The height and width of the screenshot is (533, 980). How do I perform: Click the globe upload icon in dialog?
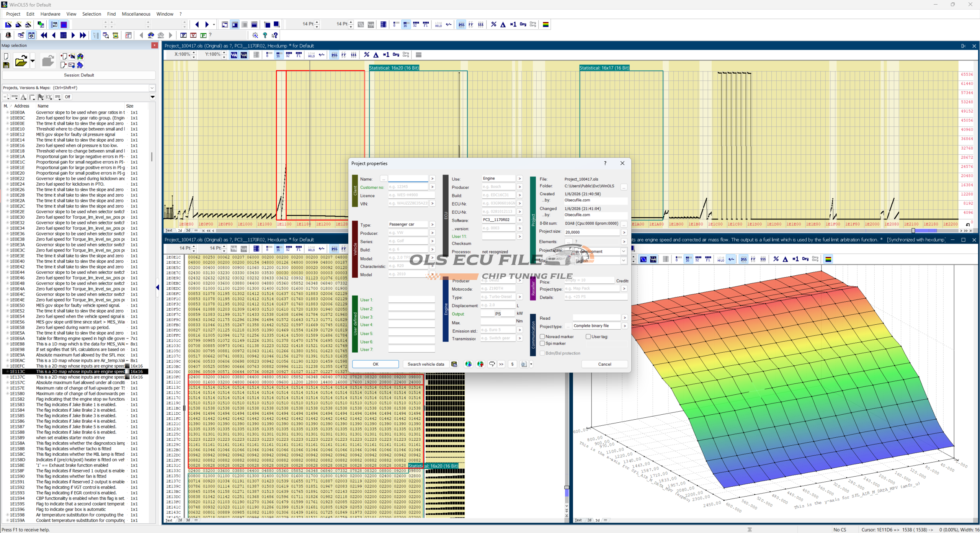pyautogui.click(x=480, y=364)
